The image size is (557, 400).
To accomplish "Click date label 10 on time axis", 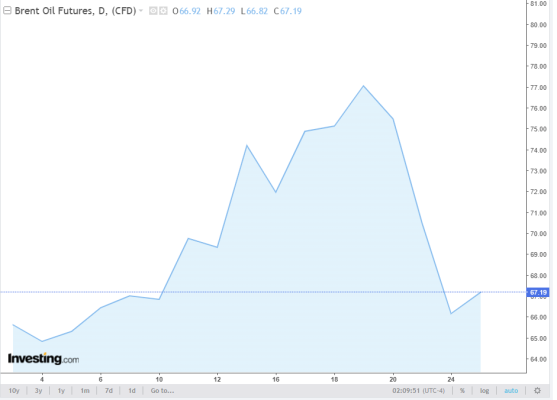I will pyautogui.click(x=159, y=379).
